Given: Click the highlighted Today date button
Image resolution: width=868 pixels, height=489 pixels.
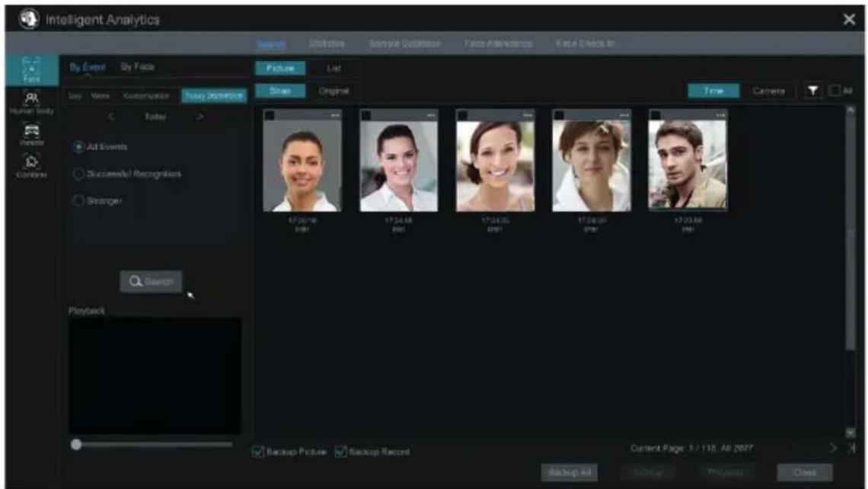Looking at the screenshot, I should click(214, 96).
